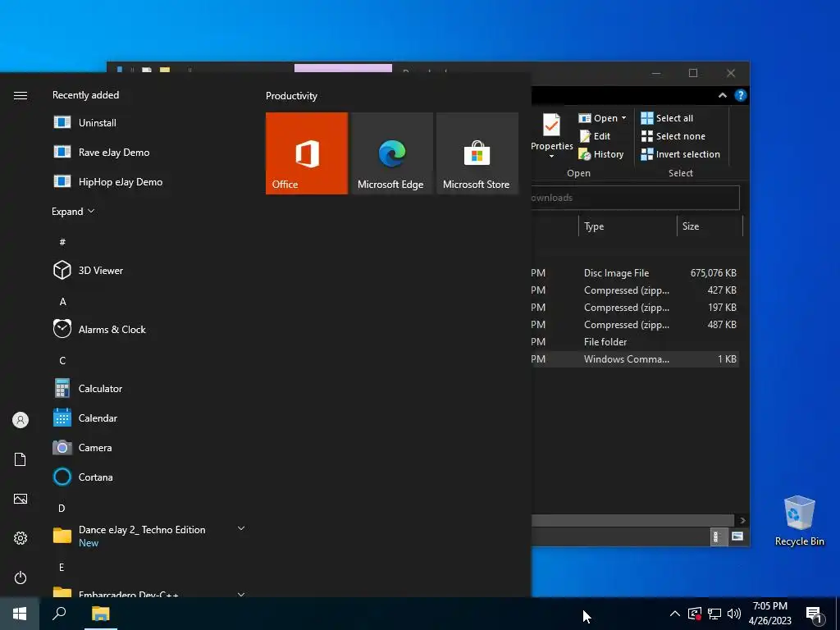Click the Explorer search Downloads field
This screenshot has height=630, width=840.
click(636, 198)
